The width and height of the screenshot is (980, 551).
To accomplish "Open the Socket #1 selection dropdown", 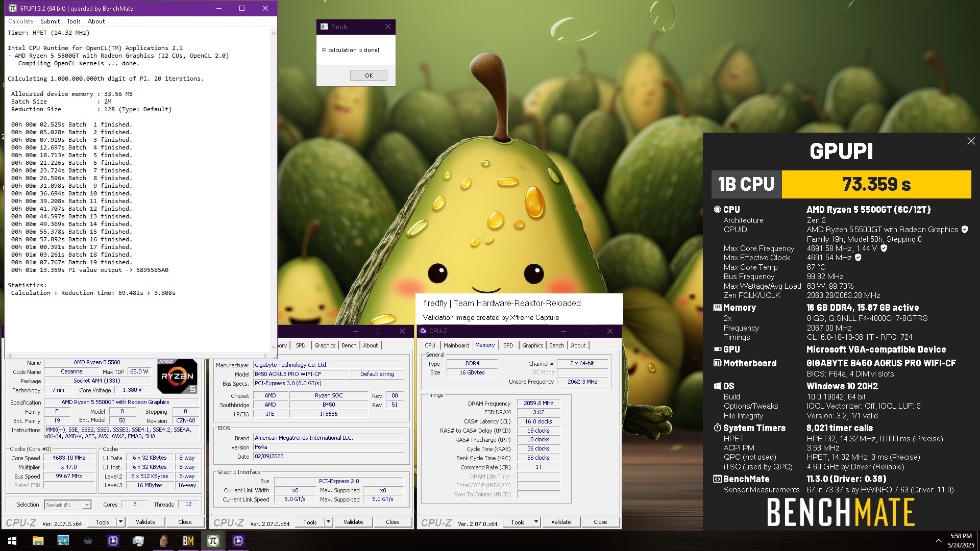I will click(x=67, y=505).
